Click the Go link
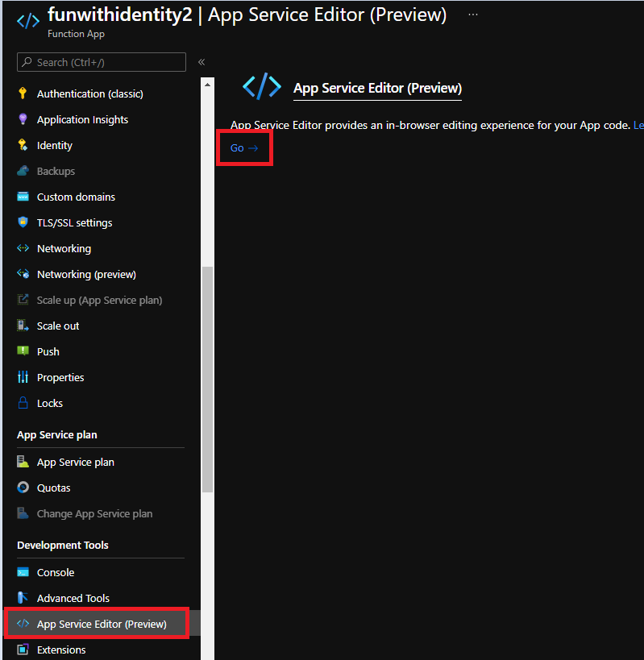Screen dimensions: 644x660 click(244, 147)
